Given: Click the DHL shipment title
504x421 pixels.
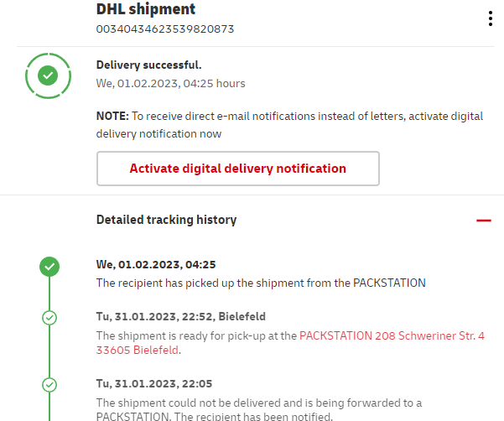Looking at the screenshot, I should pos(146,10).
